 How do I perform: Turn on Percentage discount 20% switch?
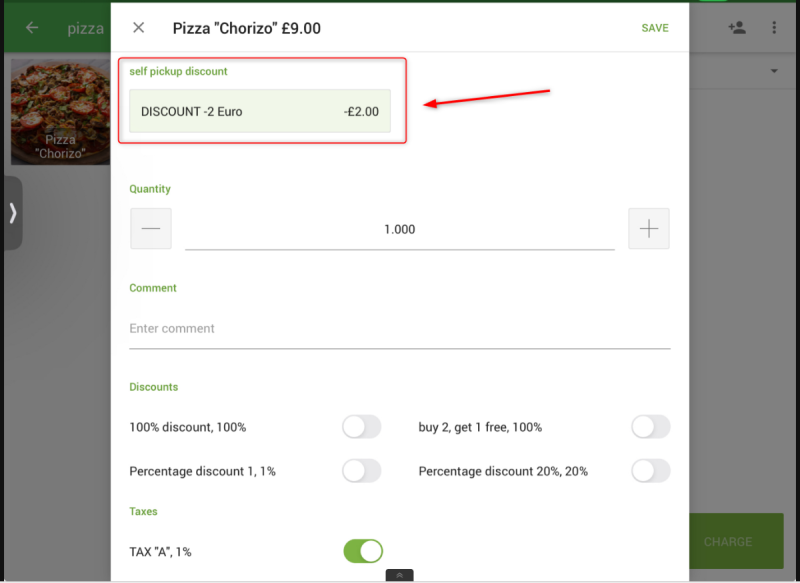pyautogui.click(x=650, y=471)
